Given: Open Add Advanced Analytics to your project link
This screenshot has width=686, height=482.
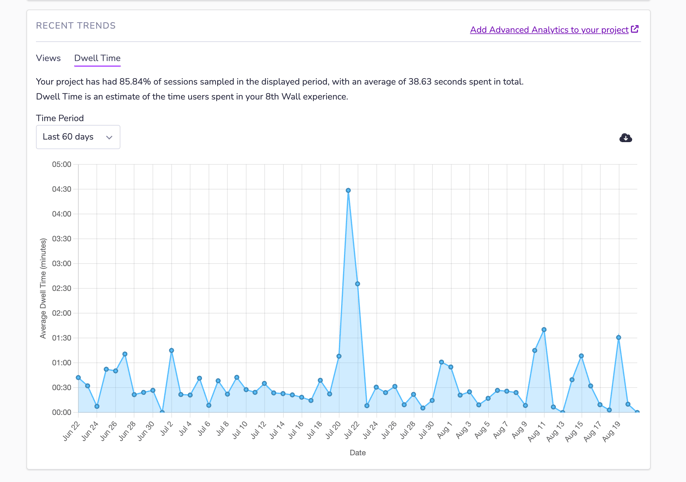Looking at the screenshot, I should pyautogui.click(x=548, y=30).
